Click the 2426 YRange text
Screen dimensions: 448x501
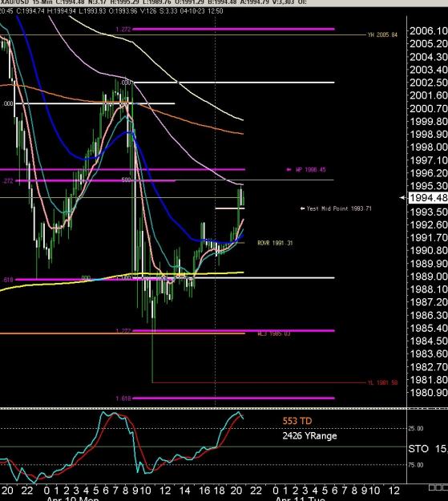coord(309,436)
